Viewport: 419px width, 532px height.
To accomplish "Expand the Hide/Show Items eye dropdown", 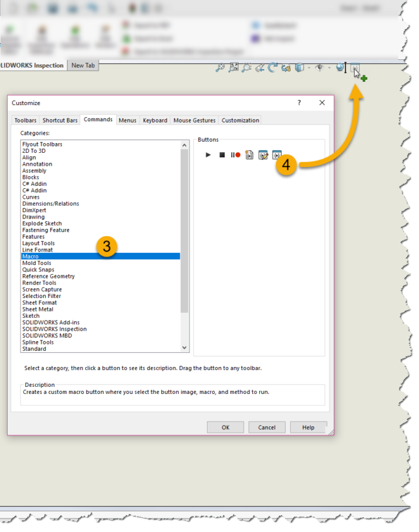I will pyautogui.click(x=329, y=68).
